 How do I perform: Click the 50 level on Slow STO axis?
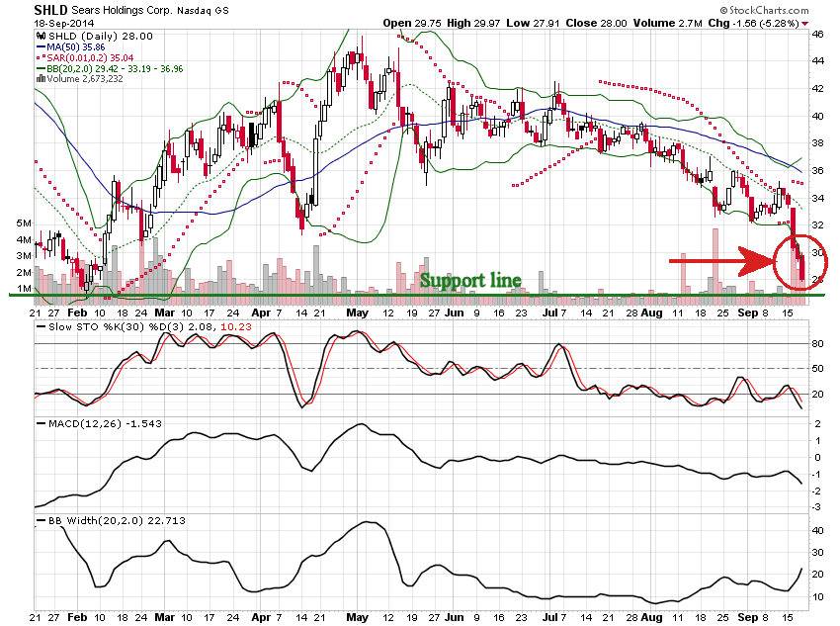click(817, 369)
